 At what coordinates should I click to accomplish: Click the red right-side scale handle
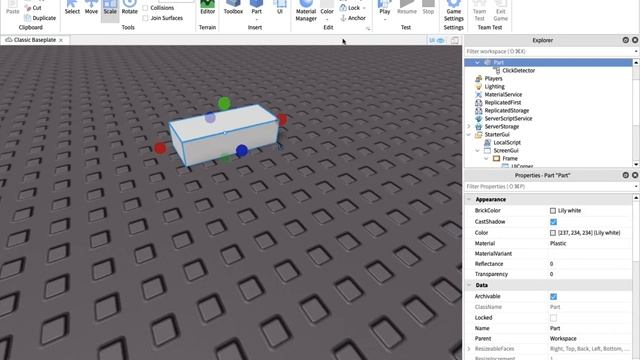pyautogui.click(x=282, y=120)
